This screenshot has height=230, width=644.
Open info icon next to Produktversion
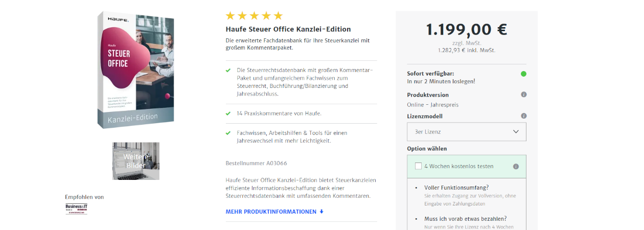click(x=523, y=95)
